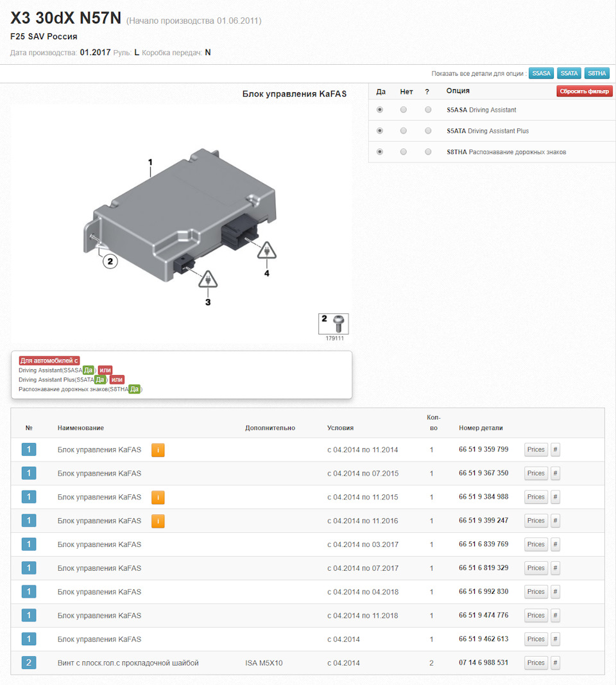Select ? radio for S8THA option
Screen dimensions: 616x685
pyautogui.click(x=428, y=152)
